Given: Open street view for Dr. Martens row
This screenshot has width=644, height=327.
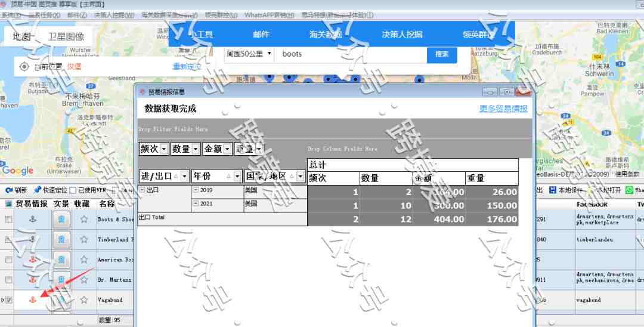Looking at the screenshot, I should [61, 280].
